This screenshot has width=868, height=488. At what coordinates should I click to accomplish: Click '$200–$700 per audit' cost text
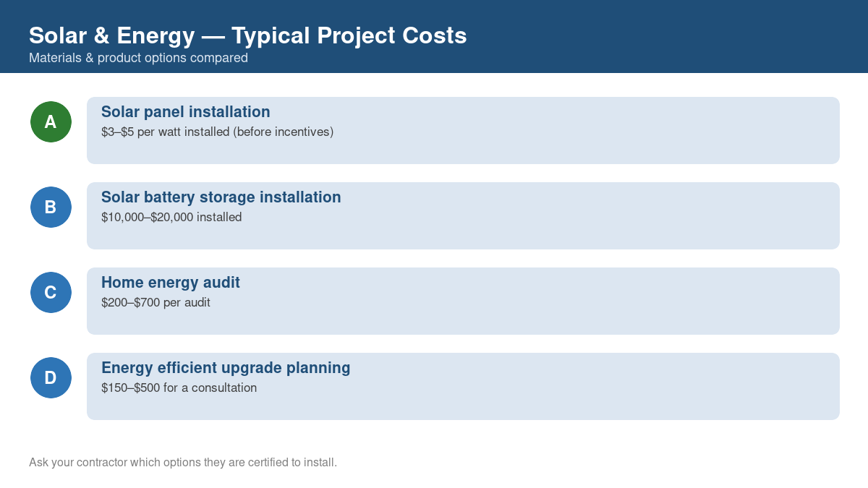156,303
